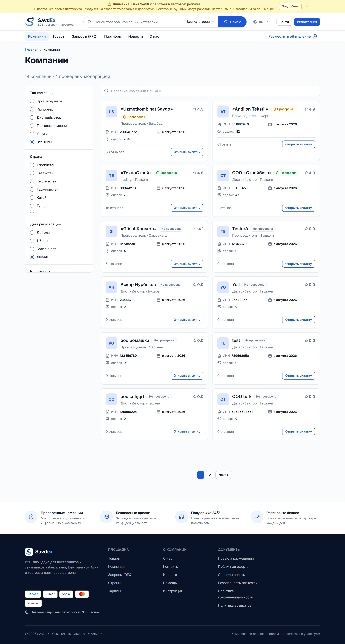Screen dimensions: 345x644
Task: Click the trend arrow icon for Развивайте бизнес
Action: pos(257,517)
